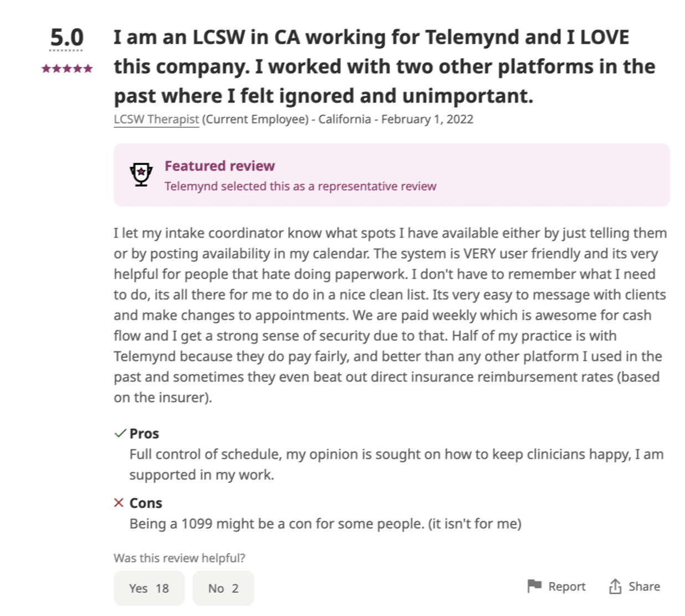685x616 pixels.
Task: Click the Report text label
Action: [x=566, y=587]
